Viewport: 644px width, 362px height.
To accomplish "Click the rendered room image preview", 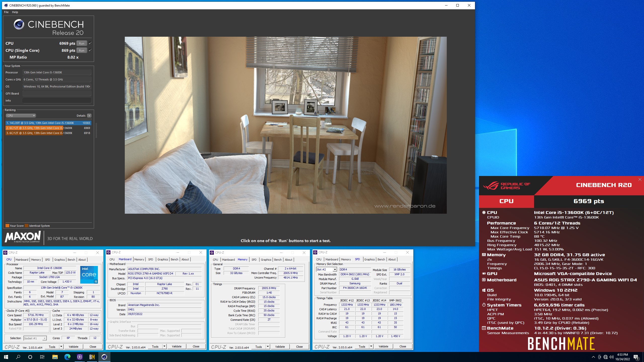I will (x=286, y=125).
